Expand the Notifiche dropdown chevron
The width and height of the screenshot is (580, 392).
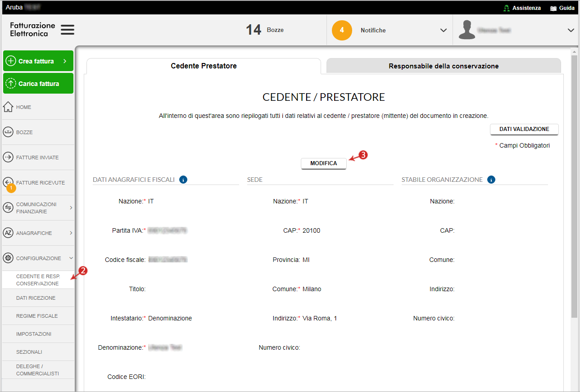(444, 30)
